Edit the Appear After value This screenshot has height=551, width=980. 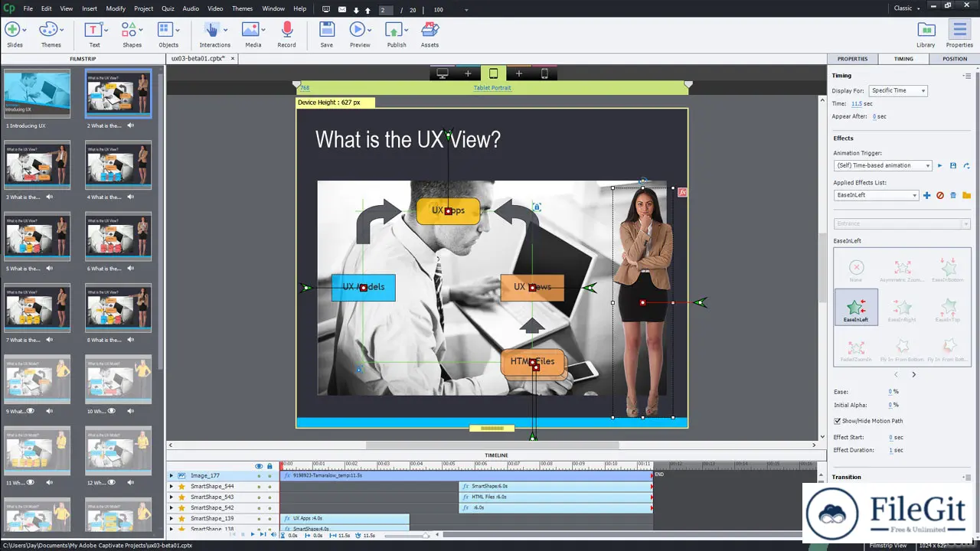click(874, 116)
